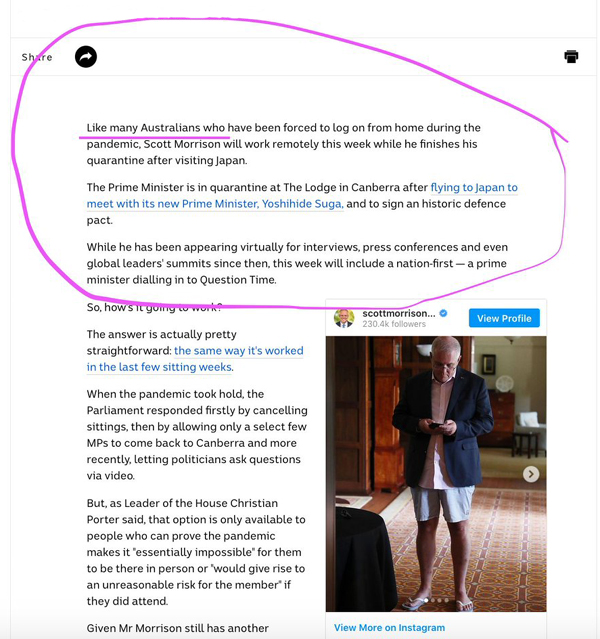This screenshot has height=639, width=600.
Task: Click the Like many Australians paragraph
Action: coord(283,144)
